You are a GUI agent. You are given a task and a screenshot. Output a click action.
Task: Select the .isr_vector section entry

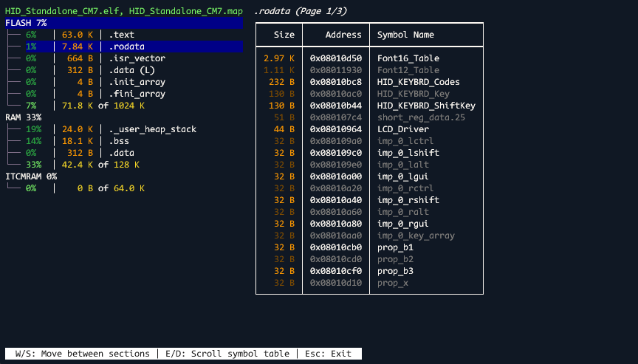tap(137, 58)
